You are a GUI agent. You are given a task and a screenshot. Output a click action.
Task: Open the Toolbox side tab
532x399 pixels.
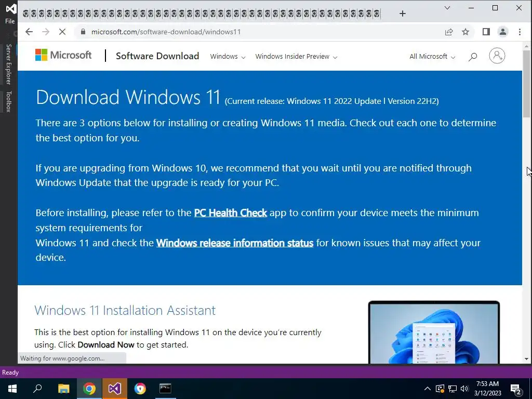[9, 101]
